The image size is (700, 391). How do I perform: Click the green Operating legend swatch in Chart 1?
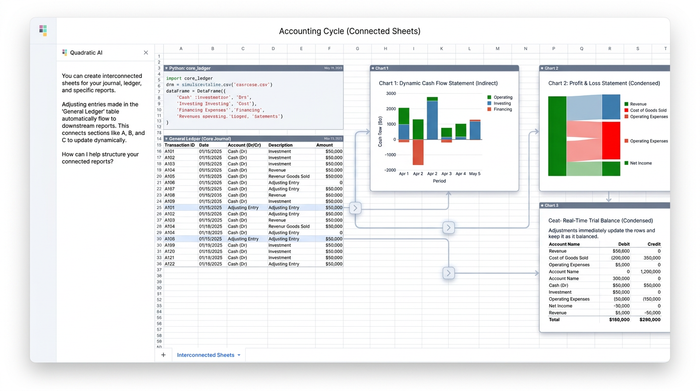pyautogui.click(x=489, y=97)
